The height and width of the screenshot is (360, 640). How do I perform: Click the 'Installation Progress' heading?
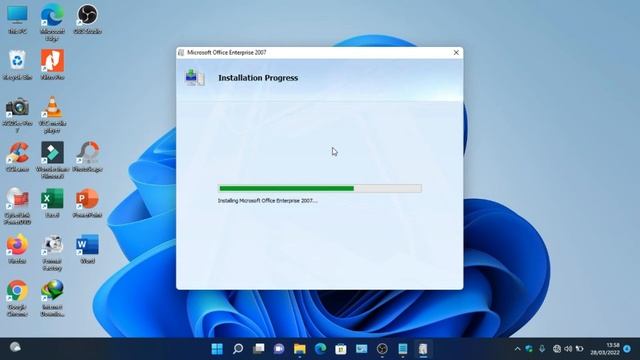click(x=258, y=78)
